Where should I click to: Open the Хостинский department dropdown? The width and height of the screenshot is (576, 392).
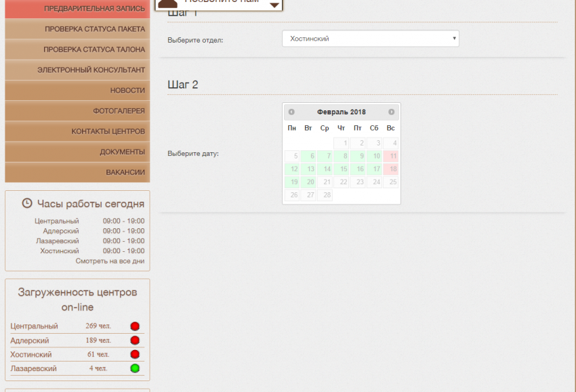point(370,39)
